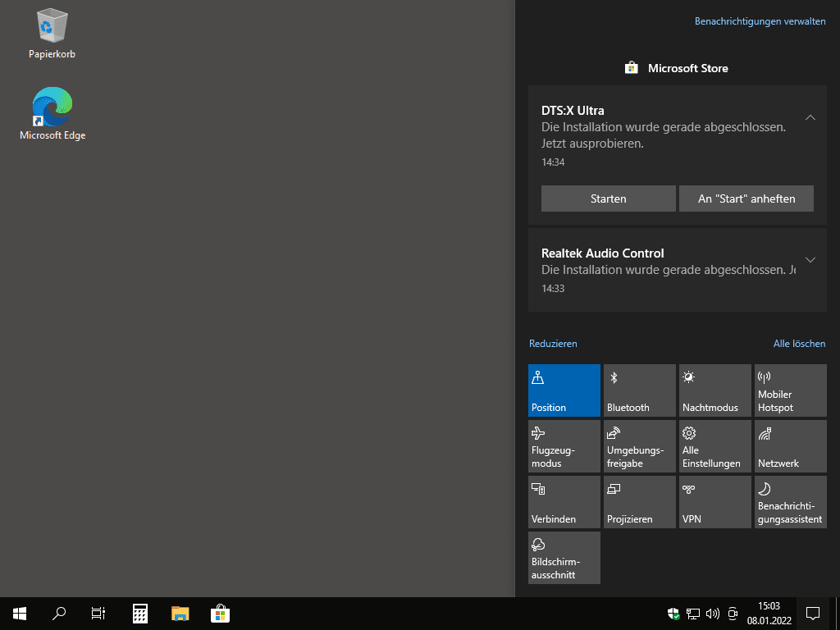Open Microsoft Store from the taskbar

click(x=220, y=614)
